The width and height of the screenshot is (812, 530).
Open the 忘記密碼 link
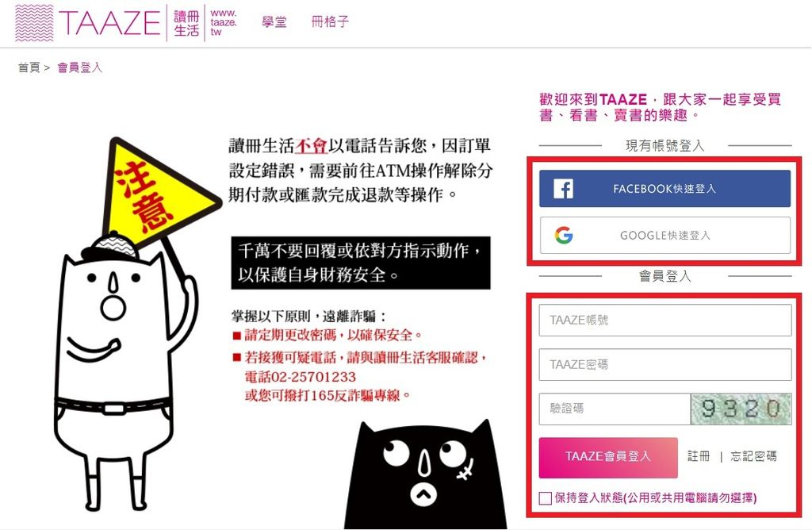coord(753,456)
